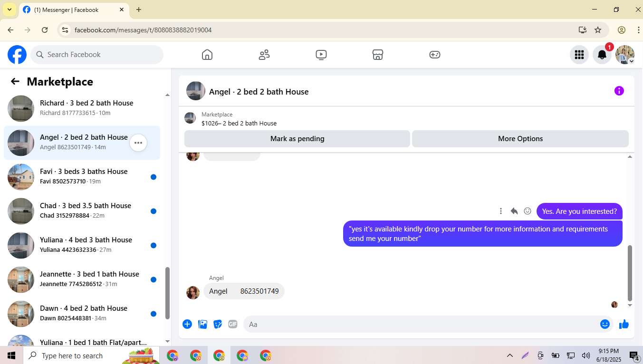Open Chrome three-dot menu
The image size is (643, 364).
(638, 30)
